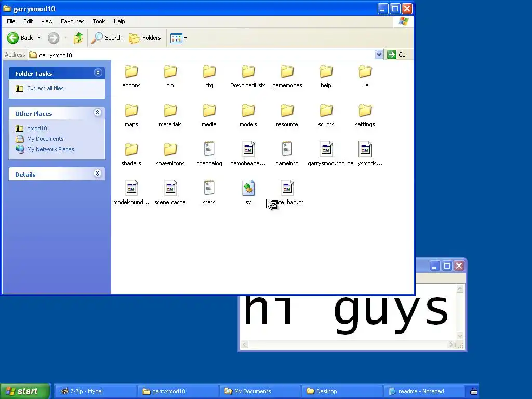Switch to readme - Notepad taskbar item

pos(424,391)
